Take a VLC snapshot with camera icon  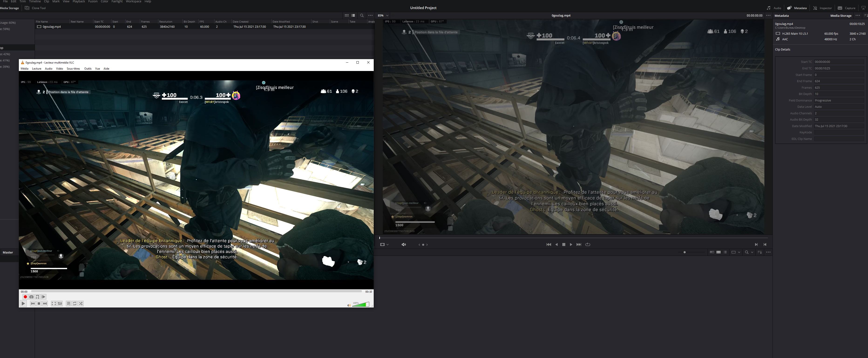click(x=31, y=297)
